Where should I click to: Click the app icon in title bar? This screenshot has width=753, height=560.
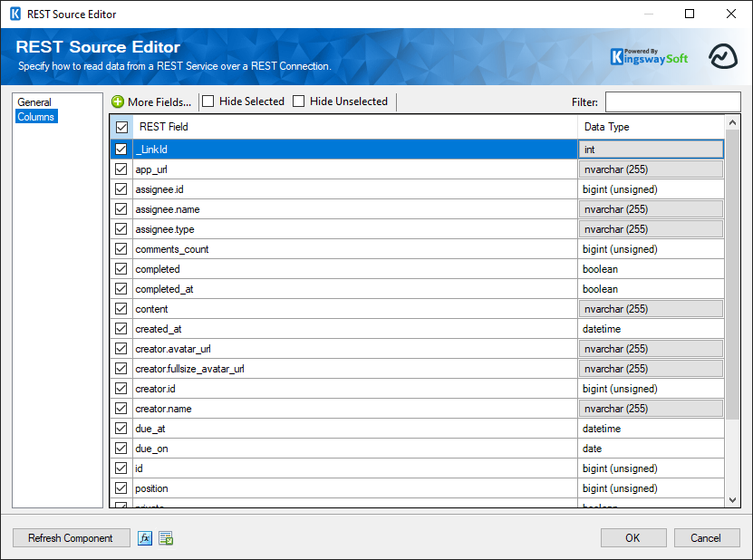click(15, 14)
